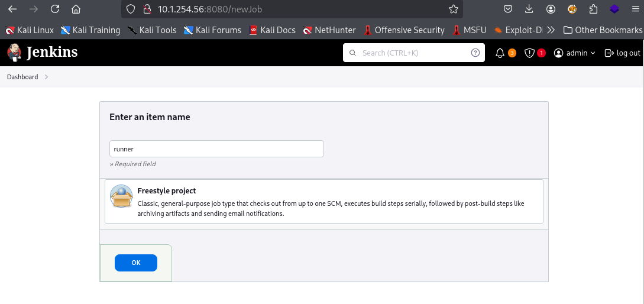Screen dimensions: 644x304
Task: Click the magnifier icon in search box
Action: pos(352,53)
